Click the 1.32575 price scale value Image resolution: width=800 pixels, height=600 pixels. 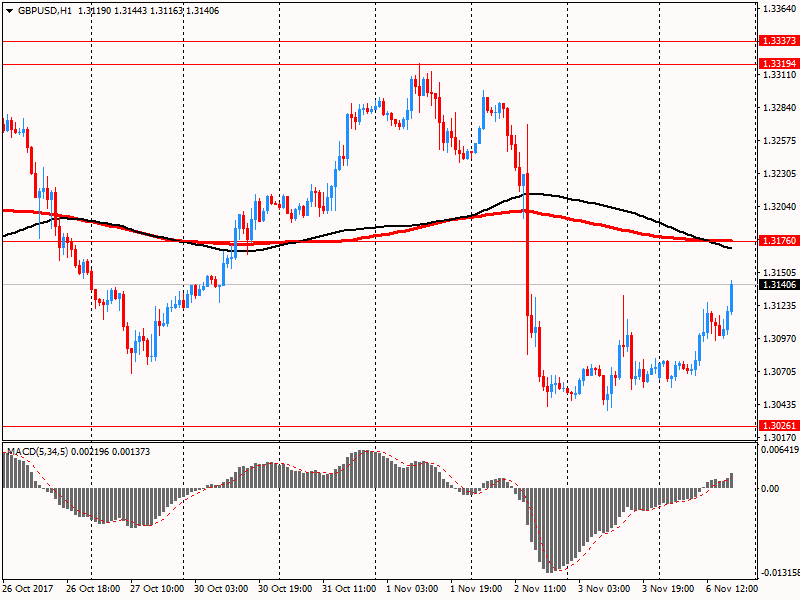pos(780,141)
